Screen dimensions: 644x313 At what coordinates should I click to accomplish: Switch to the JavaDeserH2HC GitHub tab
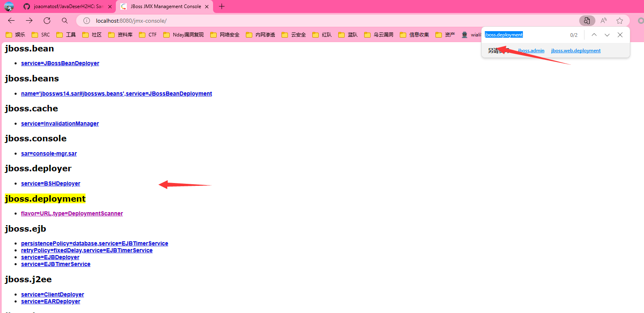[x=65, y=6]
